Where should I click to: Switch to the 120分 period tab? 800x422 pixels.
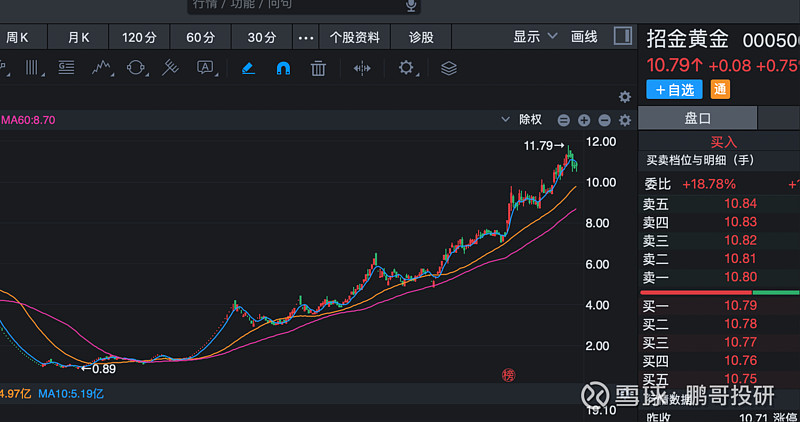[139, 37]
